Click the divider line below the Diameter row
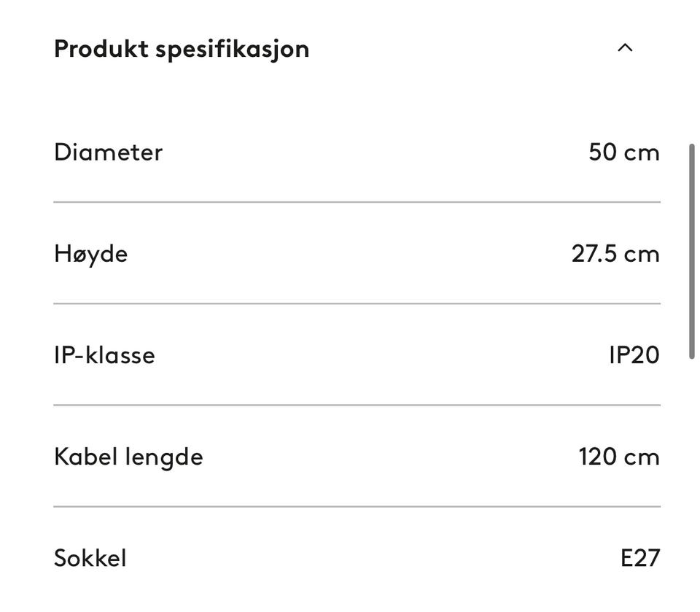 coord(357,202)
